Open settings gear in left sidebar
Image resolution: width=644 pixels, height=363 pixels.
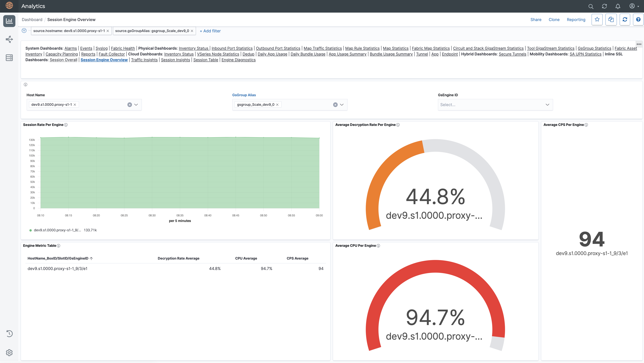[9, 353]
